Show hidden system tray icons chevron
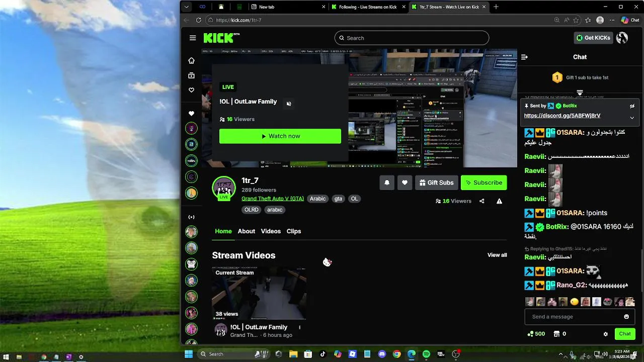The height and width of the screenshot is (362, 644). click(560, 354)
